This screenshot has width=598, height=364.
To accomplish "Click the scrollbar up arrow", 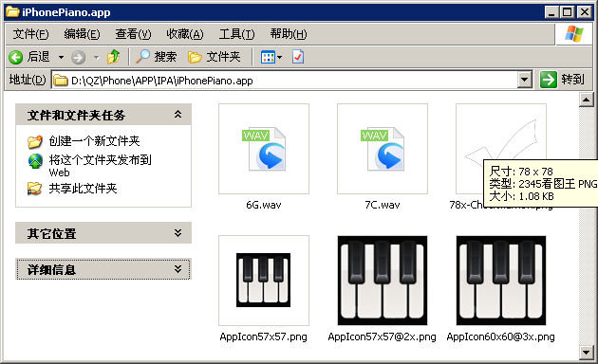I will [x=587, y=100].
